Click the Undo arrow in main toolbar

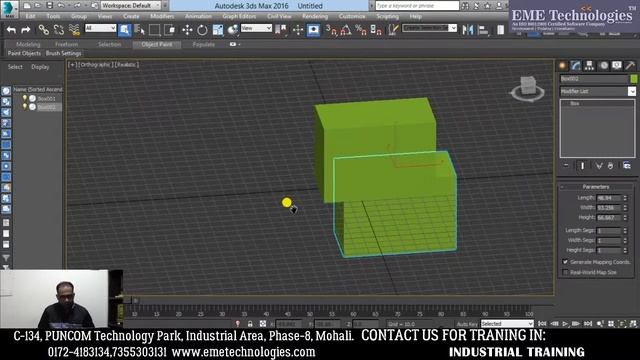coord(11,30)
